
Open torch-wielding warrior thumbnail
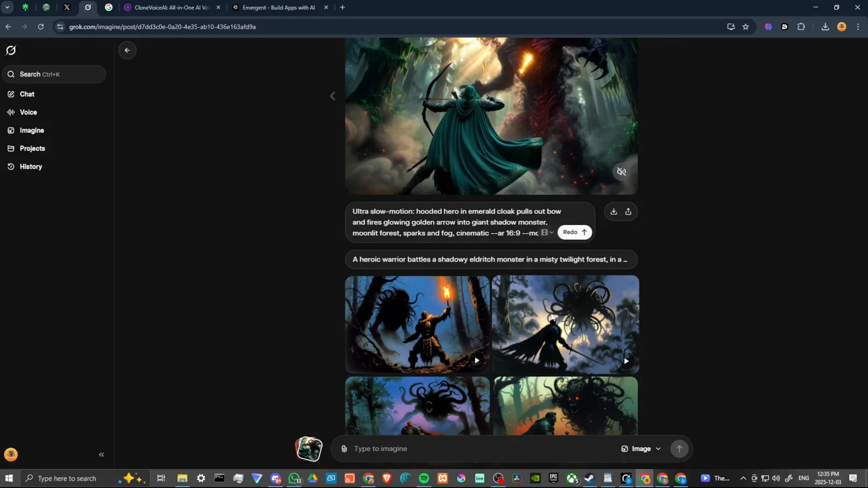pyautogui.click(x=417, y=324)
